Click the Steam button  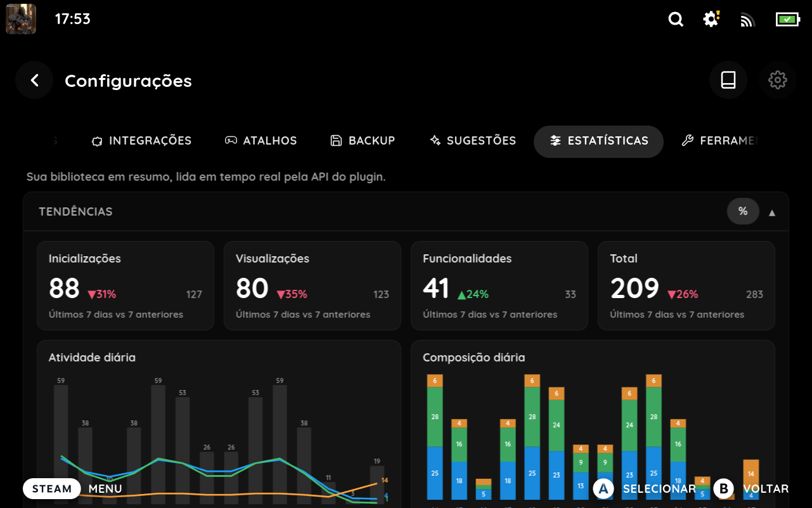[52, 489]
